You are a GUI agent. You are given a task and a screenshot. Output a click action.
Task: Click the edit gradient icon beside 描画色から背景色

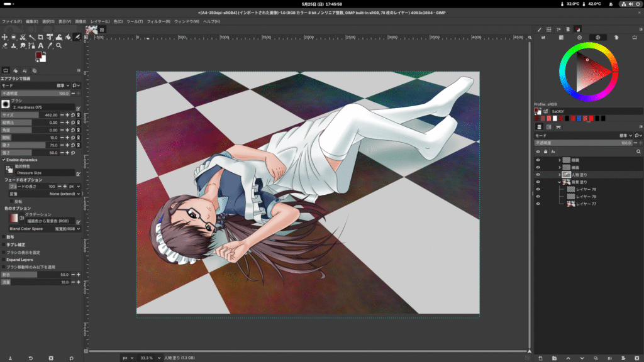coord(78,222)
